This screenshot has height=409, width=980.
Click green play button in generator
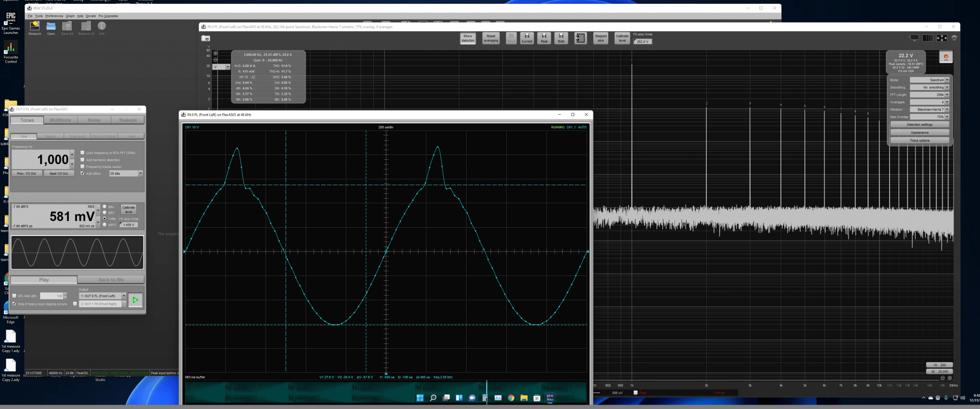coord(135,300)
